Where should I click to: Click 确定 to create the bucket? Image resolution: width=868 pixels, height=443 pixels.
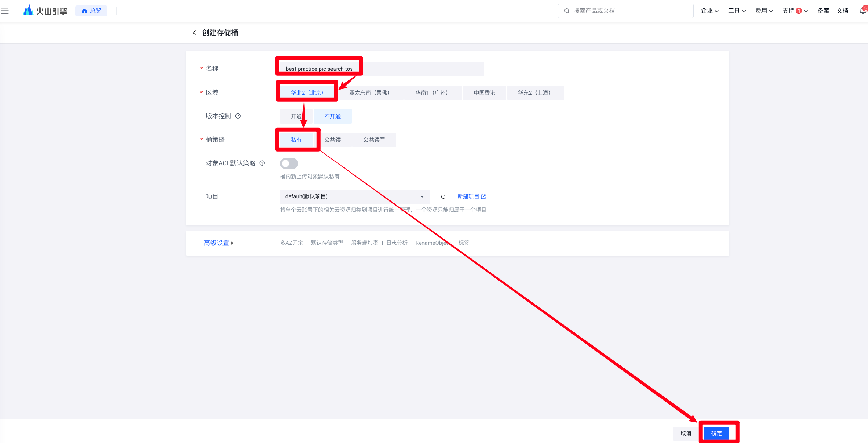pyautogui.click(x=717, y=433)
